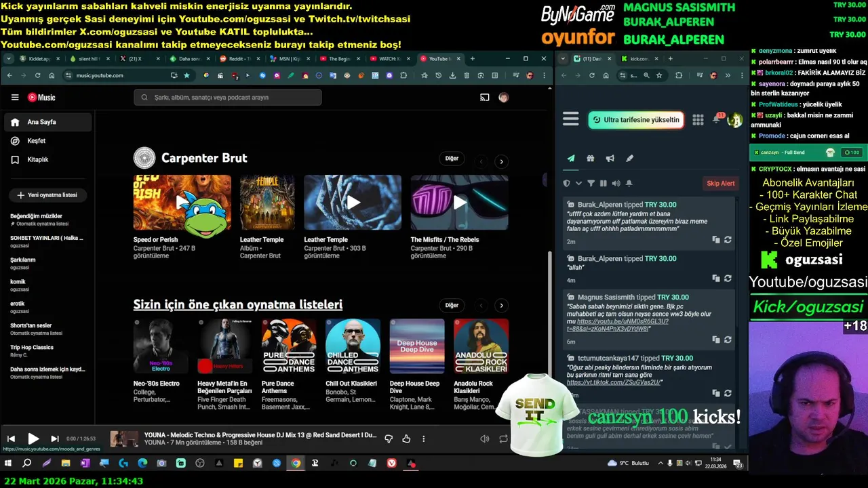Show next featured playlists with arrow

pyautogui.click(x=501, y=306)
